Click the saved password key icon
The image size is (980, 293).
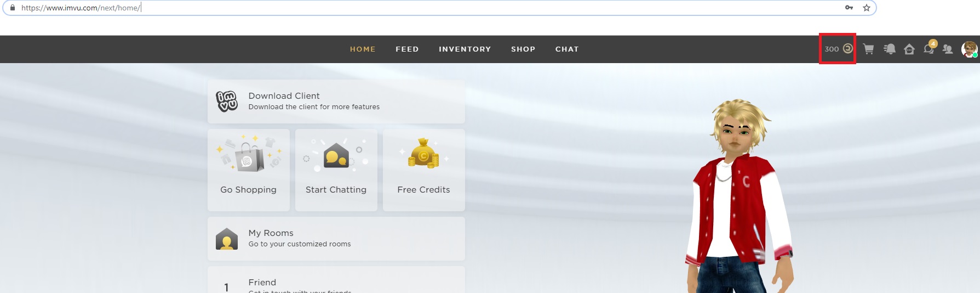click(x=849, y=8)
